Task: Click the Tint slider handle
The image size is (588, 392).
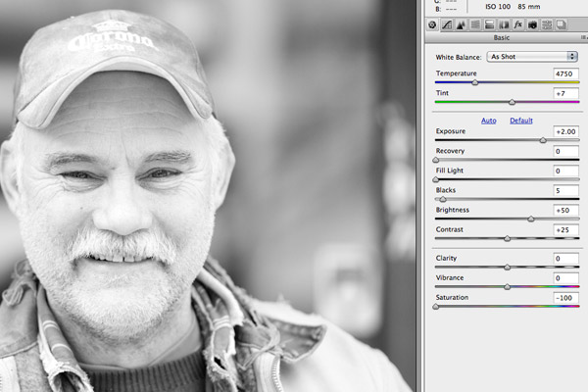Action: tap(512, 102)
